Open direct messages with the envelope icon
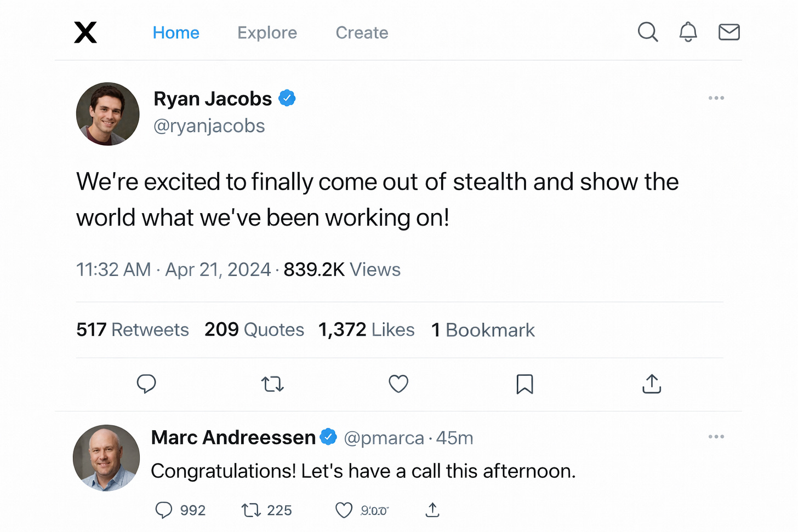This screenshot has width=798, height=532. point(728,32)
